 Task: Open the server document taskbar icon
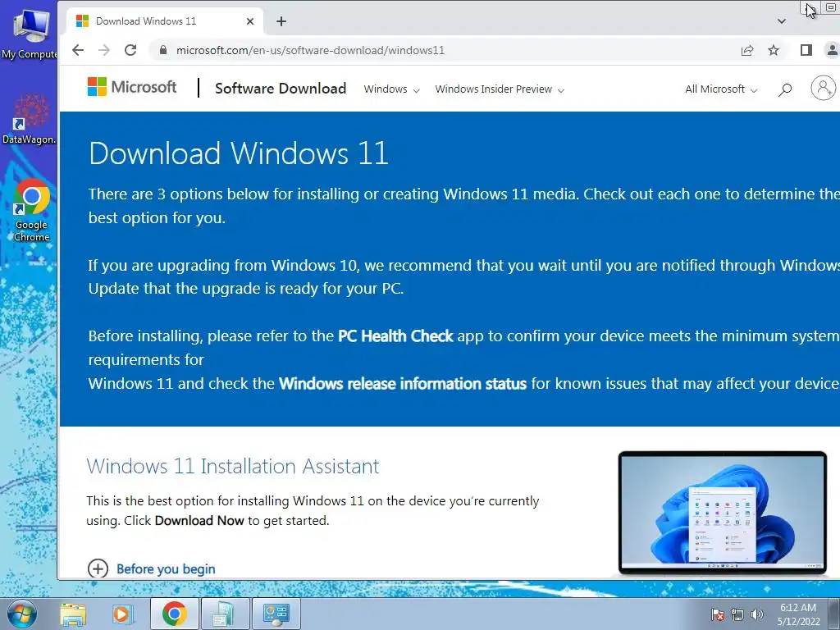[224, 614]
